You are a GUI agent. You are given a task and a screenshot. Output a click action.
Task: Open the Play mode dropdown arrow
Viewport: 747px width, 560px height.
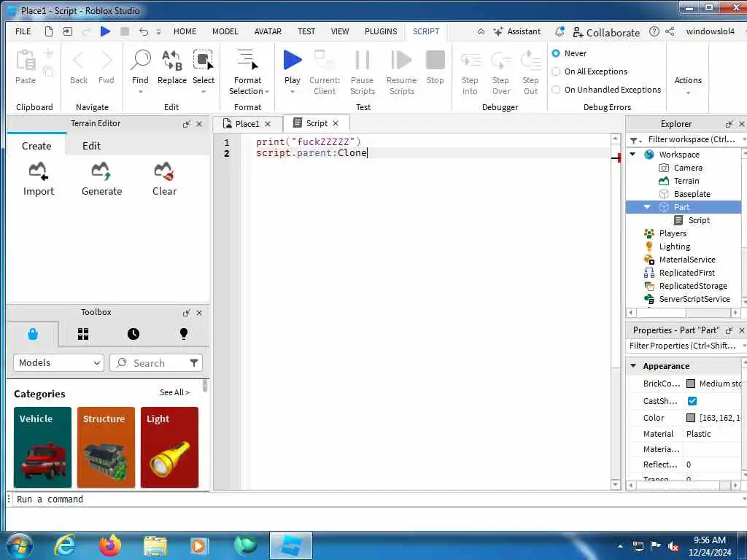pos(292,92)
